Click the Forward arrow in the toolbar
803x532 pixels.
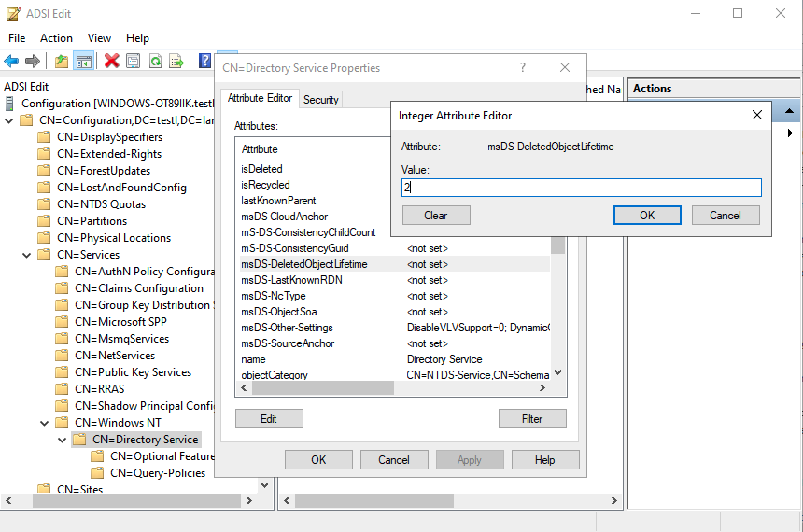coord(33,62)
